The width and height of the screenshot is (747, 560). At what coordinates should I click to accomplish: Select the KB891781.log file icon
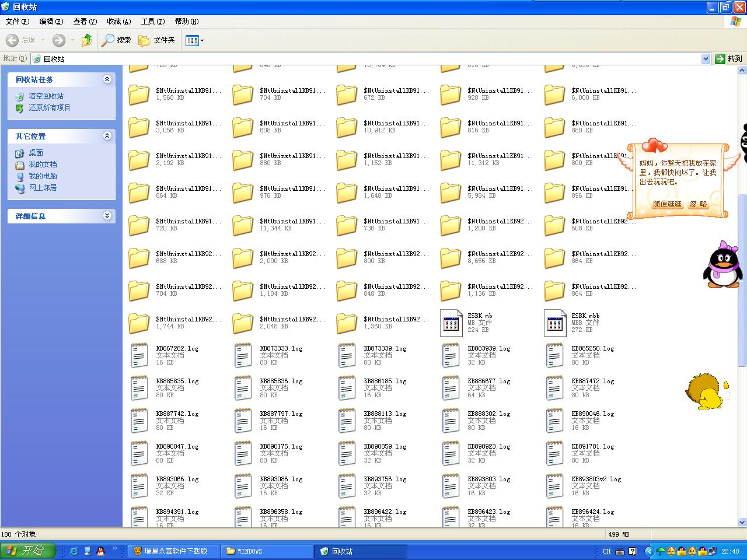(x=555, y=454)
